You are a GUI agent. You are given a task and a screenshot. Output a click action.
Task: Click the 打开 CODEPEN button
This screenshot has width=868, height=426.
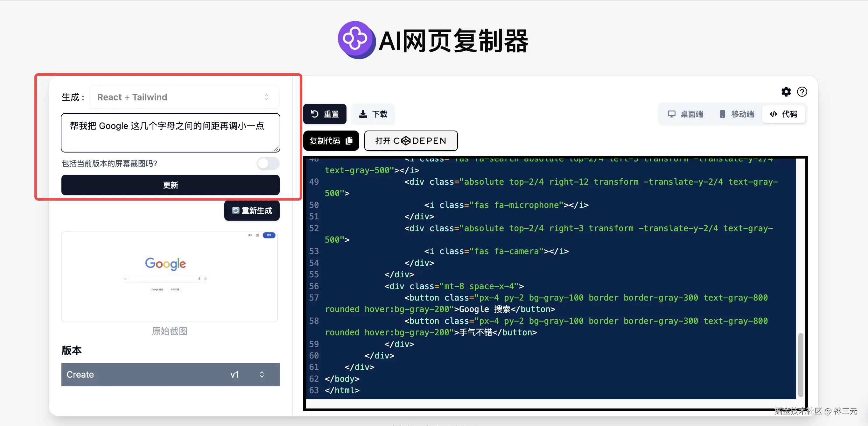410,141
